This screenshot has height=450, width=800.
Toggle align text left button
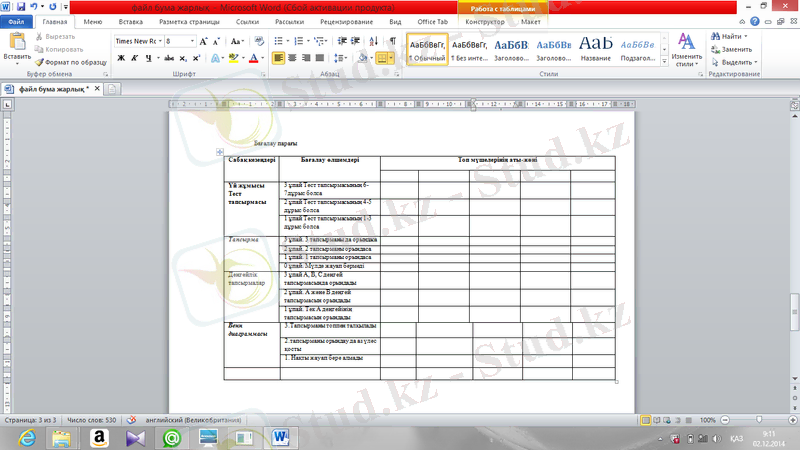pos(277,58)
